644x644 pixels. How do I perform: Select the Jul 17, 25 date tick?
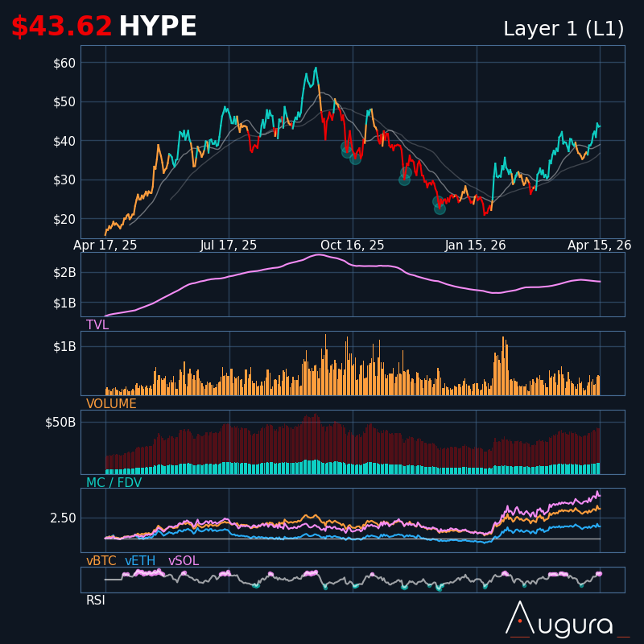tap(229, 246)
